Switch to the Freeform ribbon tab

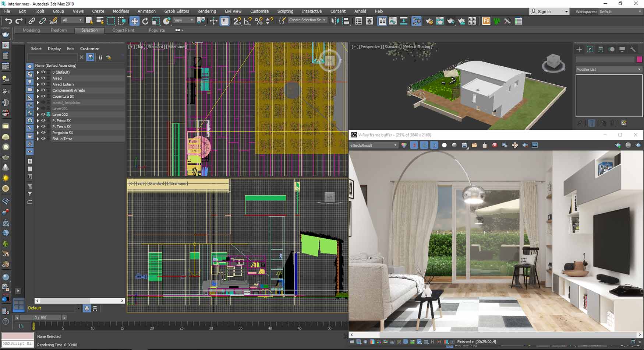coord(59,30)
